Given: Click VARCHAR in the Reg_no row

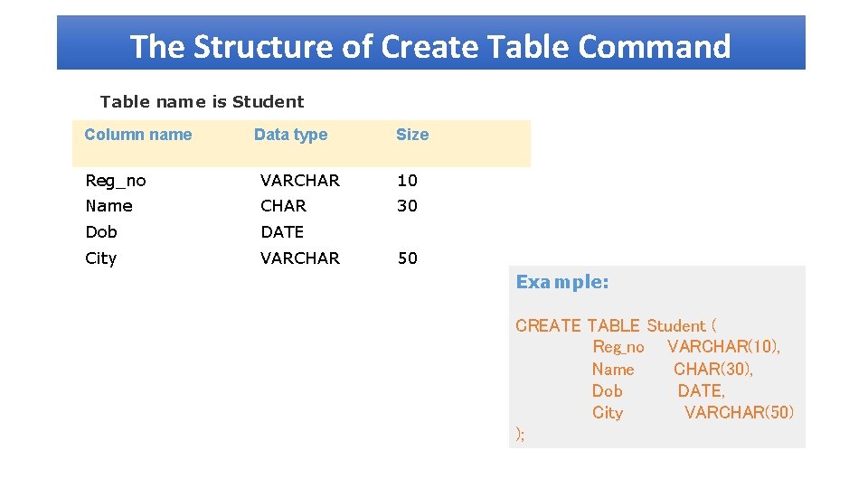Looking at the screenshot, I should [300, 181].
